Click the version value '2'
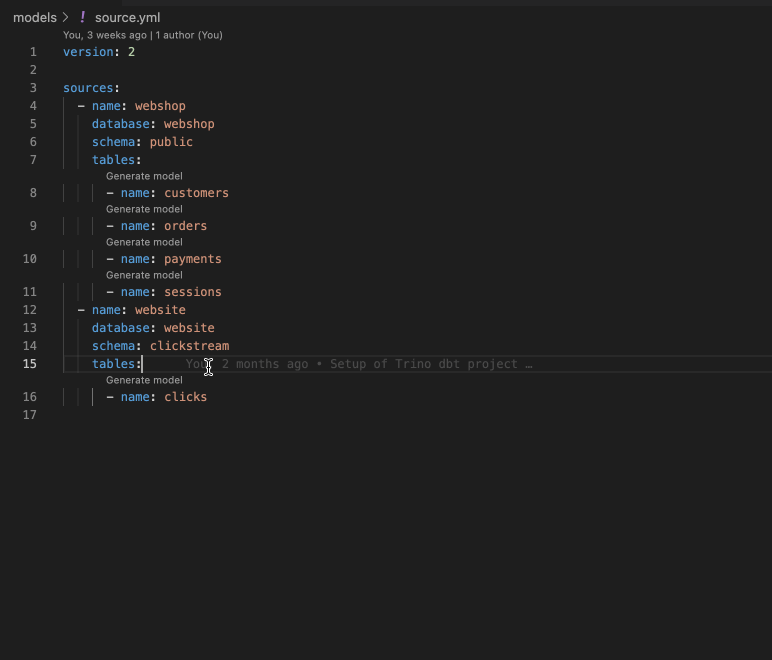Screen dimensions: 772x660 click(131, 52)
